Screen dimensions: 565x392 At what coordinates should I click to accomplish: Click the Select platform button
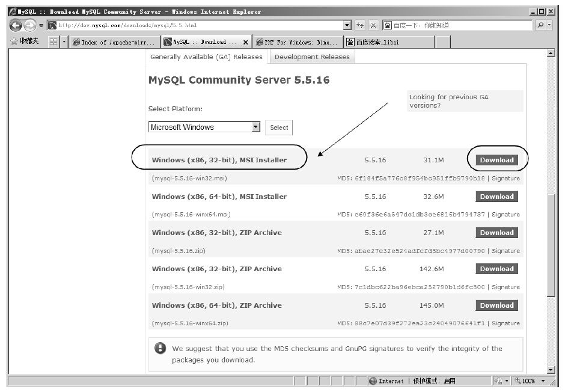pos(279,127)
